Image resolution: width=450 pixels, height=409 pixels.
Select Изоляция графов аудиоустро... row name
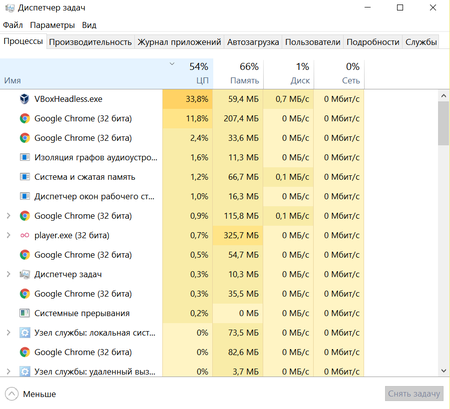[x=96, y=157]
